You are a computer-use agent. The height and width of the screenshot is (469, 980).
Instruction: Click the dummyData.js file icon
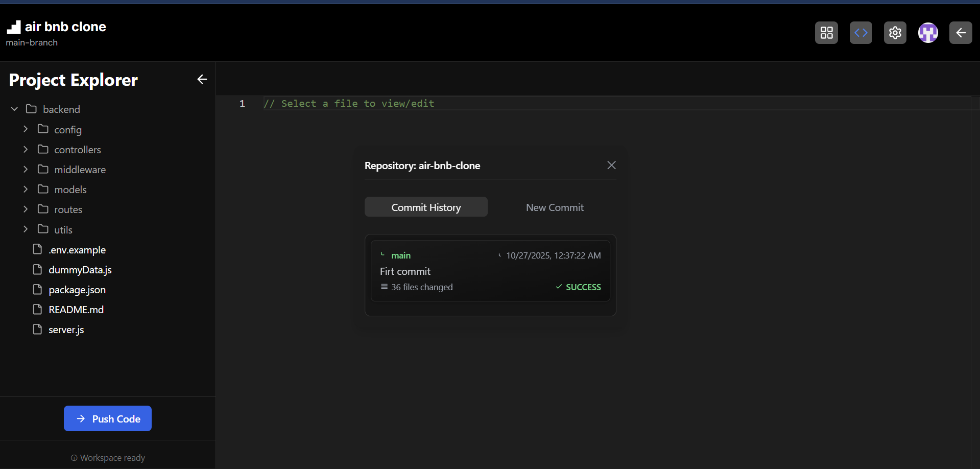(37, 269)
